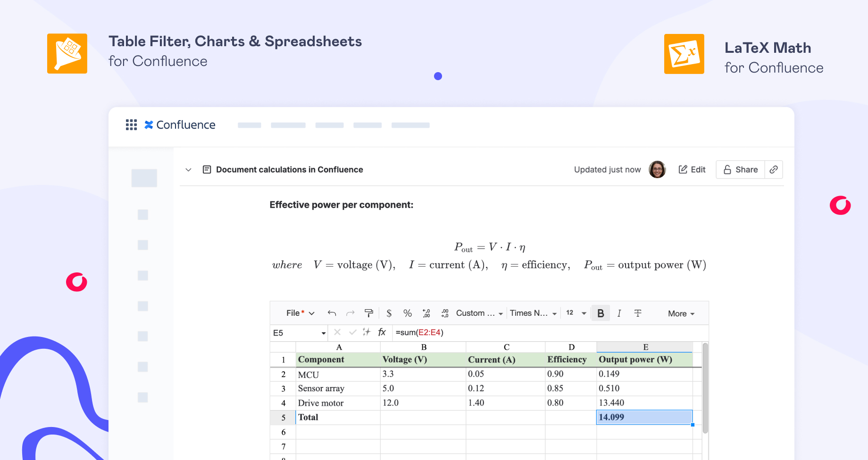
Task: Redo the spreadsheet action
Action: coord(350,313)
